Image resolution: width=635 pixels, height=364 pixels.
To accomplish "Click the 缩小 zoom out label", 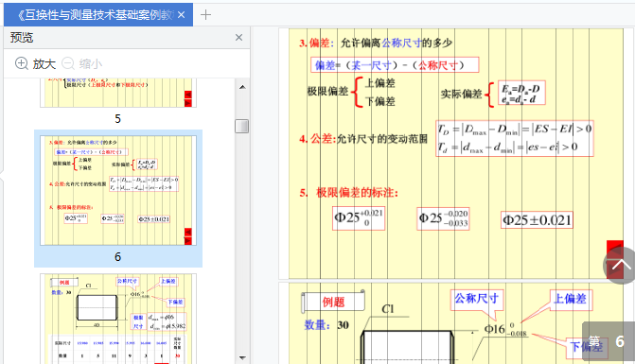I will (x=91, y=64).
